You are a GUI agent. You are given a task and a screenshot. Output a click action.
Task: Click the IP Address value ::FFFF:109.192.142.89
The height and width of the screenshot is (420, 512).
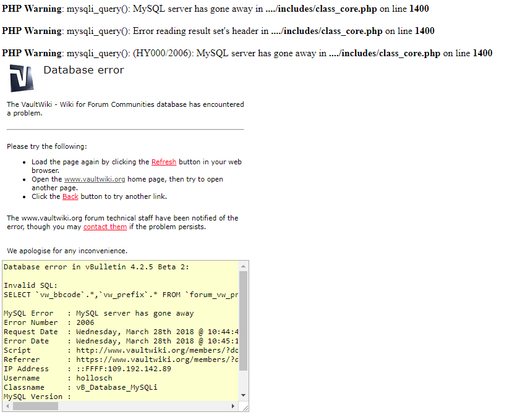[x=124, y=369]
